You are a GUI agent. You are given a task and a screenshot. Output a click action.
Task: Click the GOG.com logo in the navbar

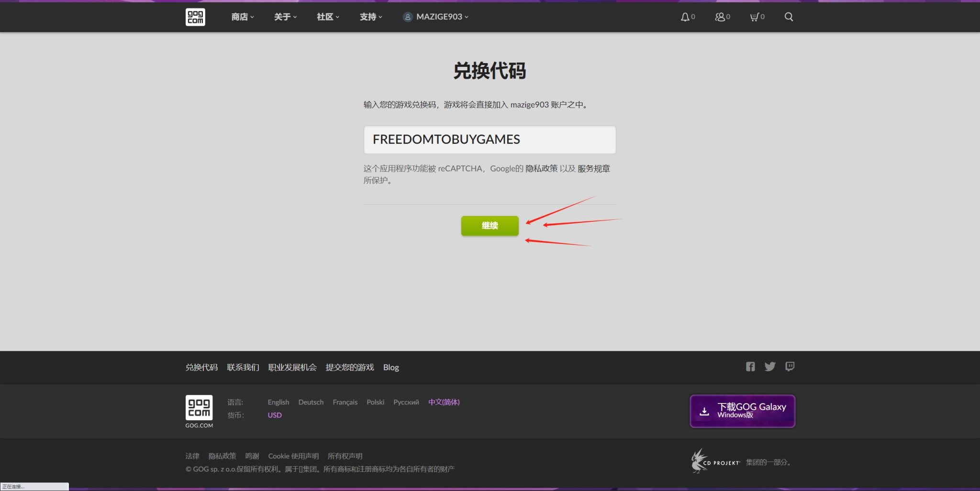point(195,17)
